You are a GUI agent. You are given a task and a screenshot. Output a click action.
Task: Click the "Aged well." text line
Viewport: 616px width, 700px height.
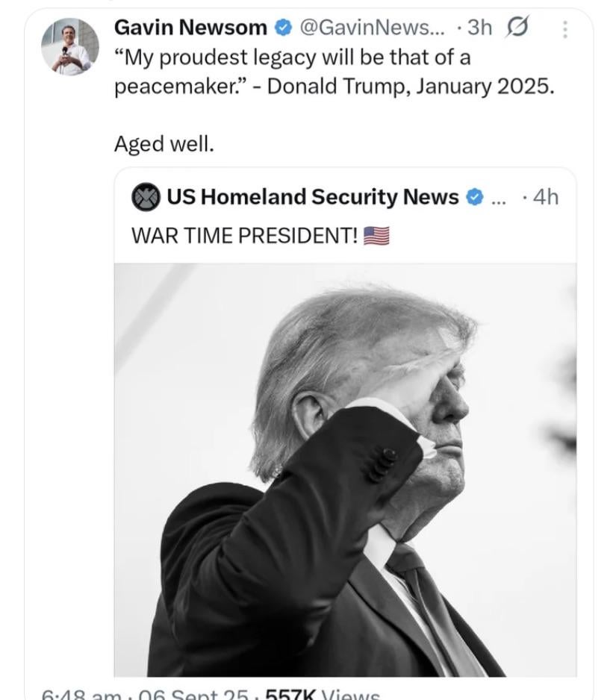coord(164,144)
